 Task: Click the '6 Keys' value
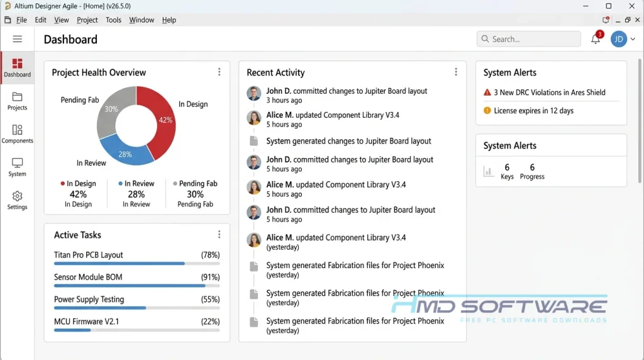[x=507, y=171]
